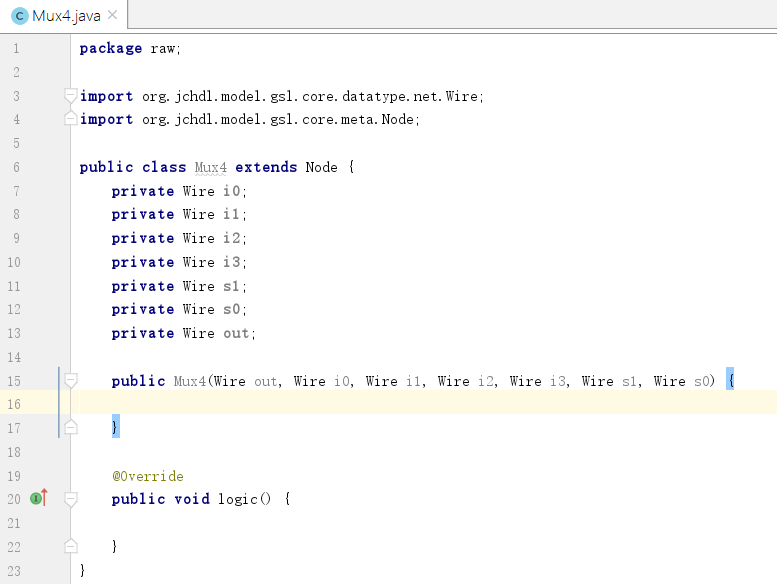Click the Java class icon on Mux4.java tab
777x584 pixels.
(19, 15)
